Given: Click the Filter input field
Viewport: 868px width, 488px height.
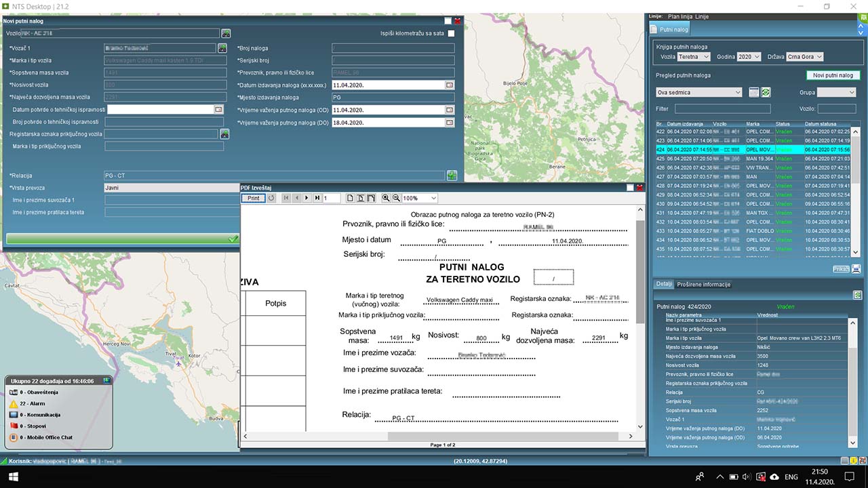Looking at the screenshot, I should 722,108.
